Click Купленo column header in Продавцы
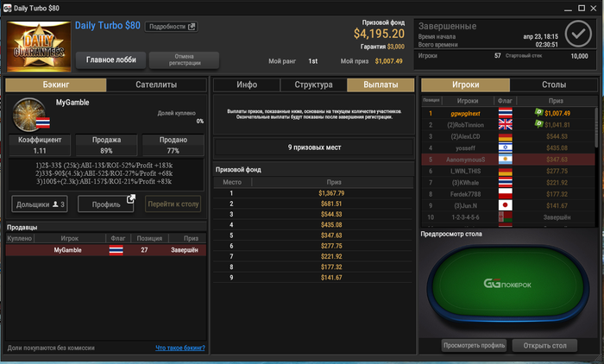 point(20,238)
